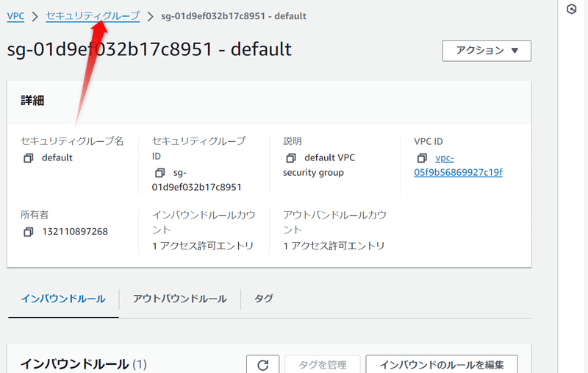Click the 詳細 panel header
588x373 pixels.
point(32,102)
